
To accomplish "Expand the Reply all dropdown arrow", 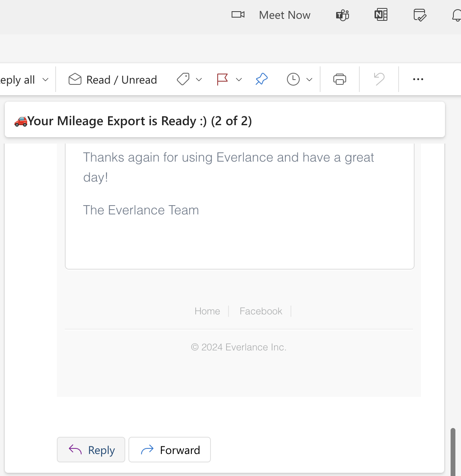I will point(46,80).
